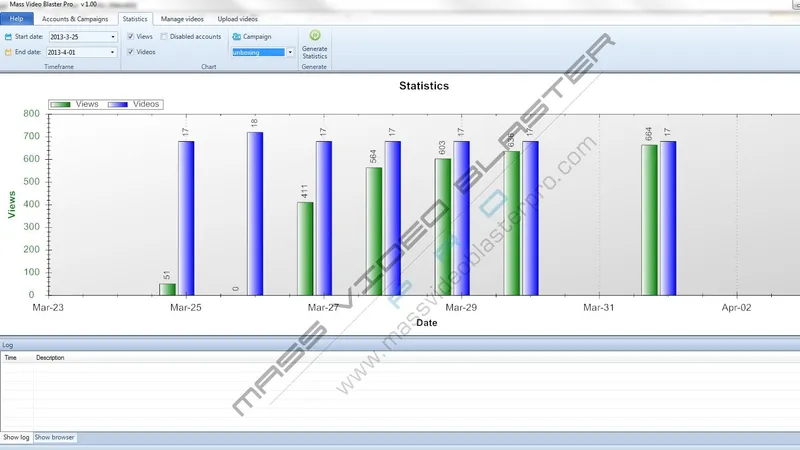Viewport: 800px width, 450px height.
Task: Click the End date calendar icon
Action: point(8,52)
